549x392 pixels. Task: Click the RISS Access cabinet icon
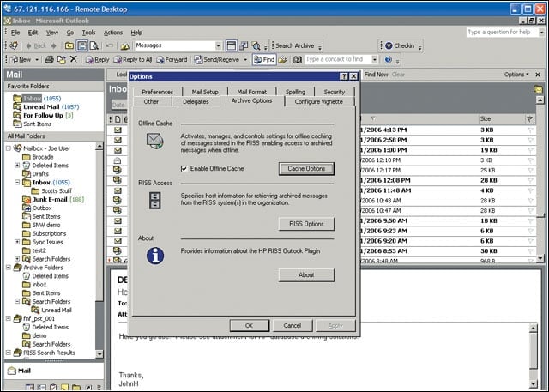tap(154, 201)
